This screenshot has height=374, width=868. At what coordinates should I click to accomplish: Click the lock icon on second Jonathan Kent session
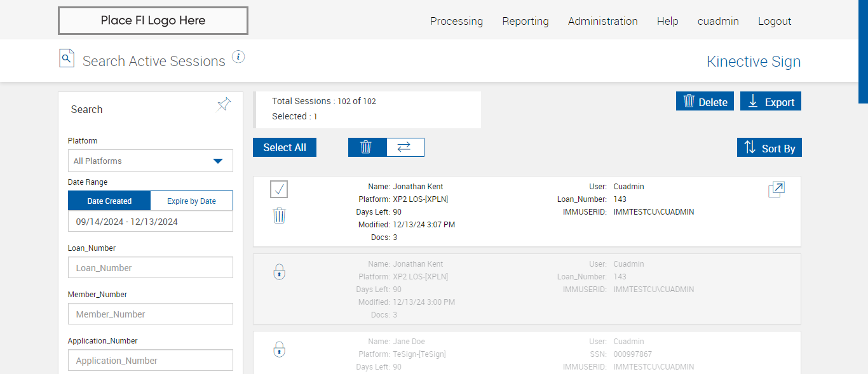coord(280,272)
